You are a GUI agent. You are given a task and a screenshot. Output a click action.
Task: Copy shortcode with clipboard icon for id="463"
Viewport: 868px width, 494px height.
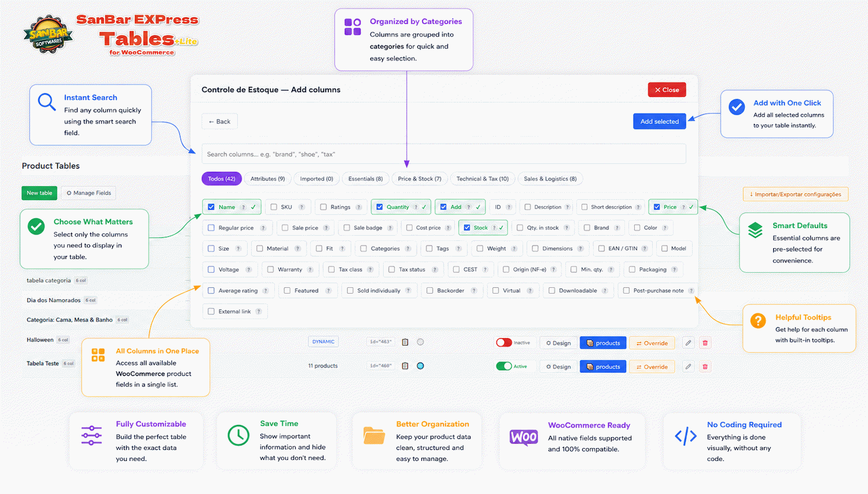pyautogui.click(x=405, y=342)
